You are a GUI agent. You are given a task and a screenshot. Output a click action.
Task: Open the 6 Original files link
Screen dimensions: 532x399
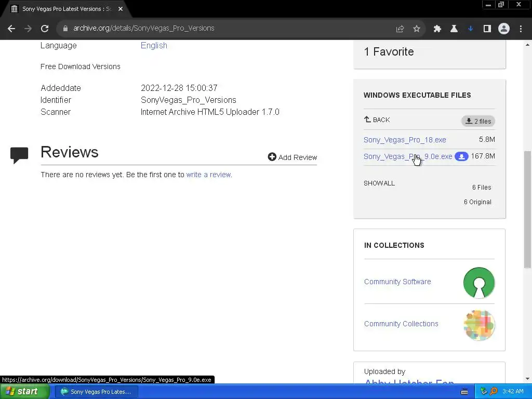477,202
